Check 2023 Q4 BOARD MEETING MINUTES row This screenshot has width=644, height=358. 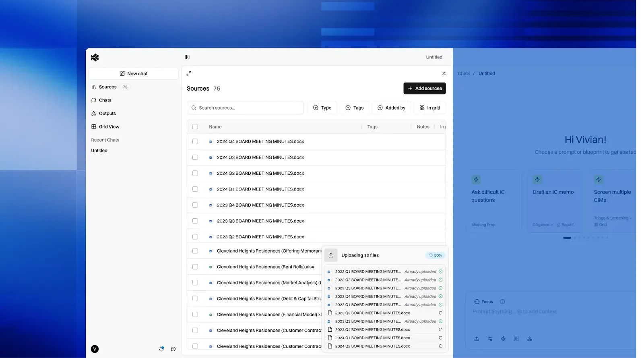click(x=195, y=205)
